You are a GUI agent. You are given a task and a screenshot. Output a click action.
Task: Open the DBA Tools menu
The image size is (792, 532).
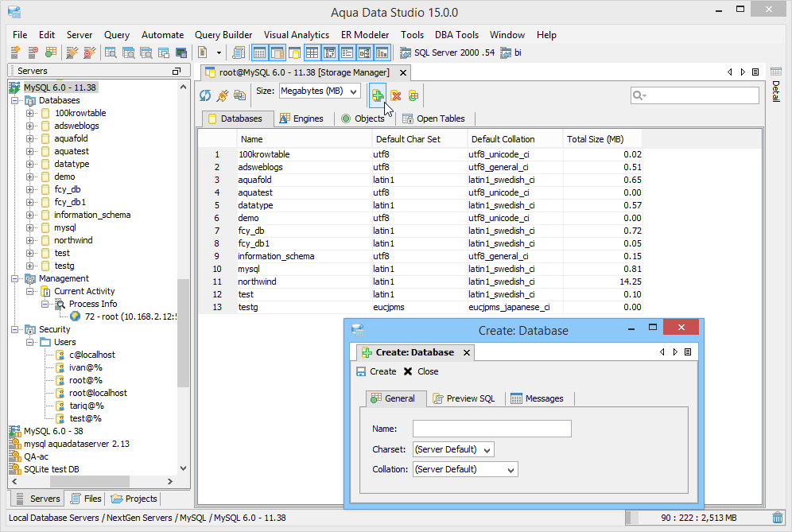click(x=456, y=35)
